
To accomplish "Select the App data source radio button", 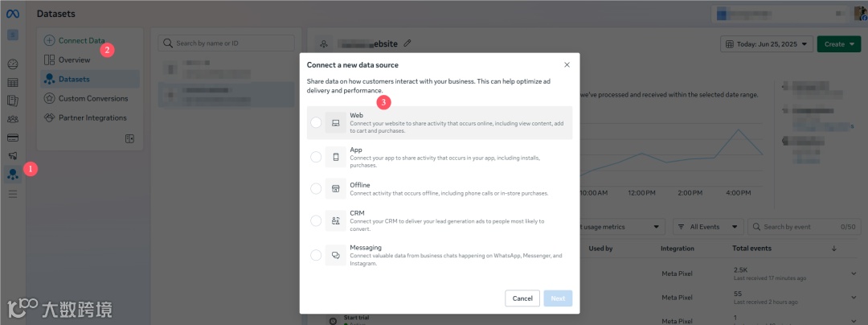I will (316, 157).
